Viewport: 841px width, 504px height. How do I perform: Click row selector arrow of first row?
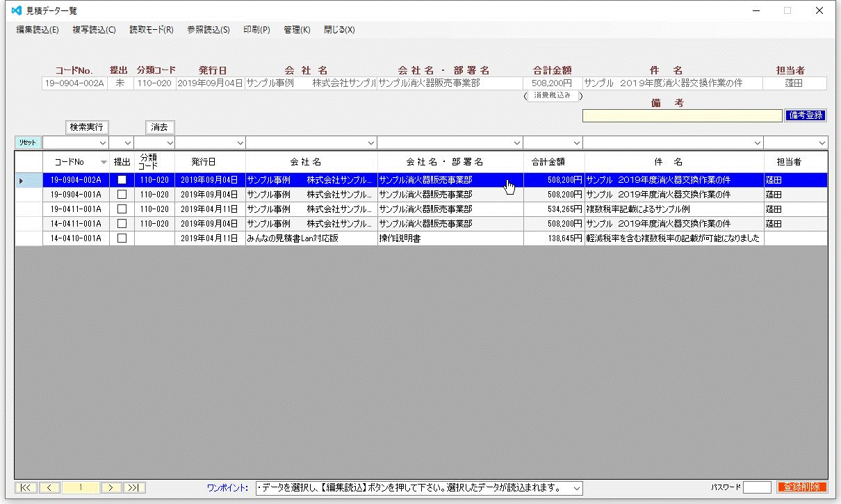[x=21, y=181]
